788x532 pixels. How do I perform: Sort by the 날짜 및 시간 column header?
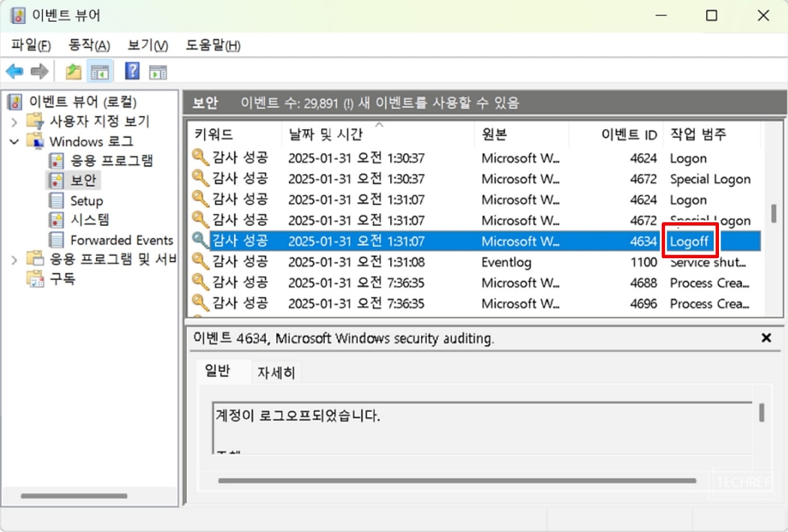point(378,134)
